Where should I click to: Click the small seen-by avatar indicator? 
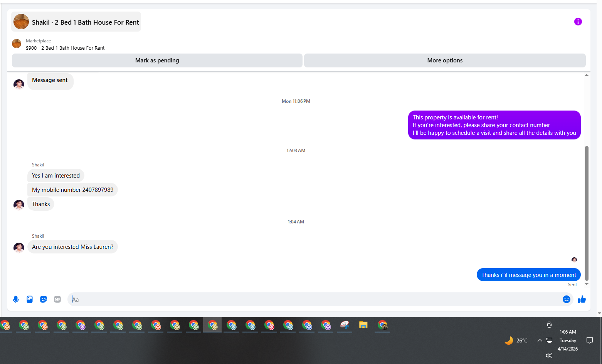pos(574,260)
